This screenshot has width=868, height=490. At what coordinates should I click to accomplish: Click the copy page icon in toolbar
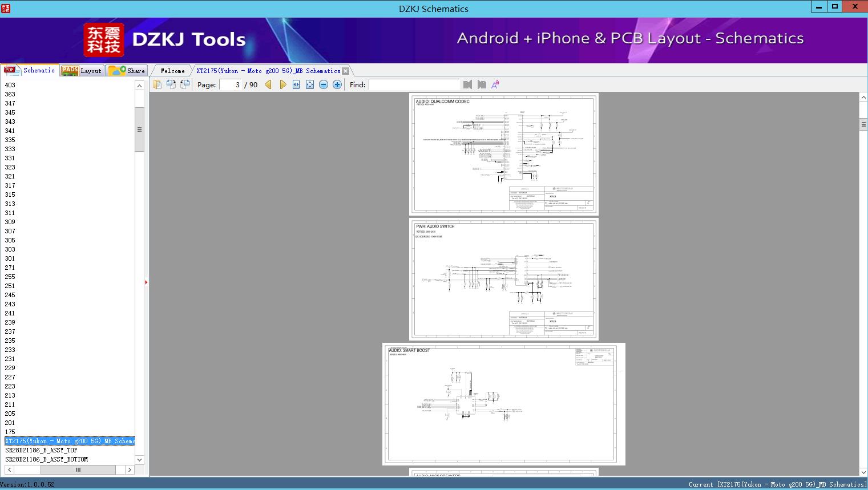[158, 84]
